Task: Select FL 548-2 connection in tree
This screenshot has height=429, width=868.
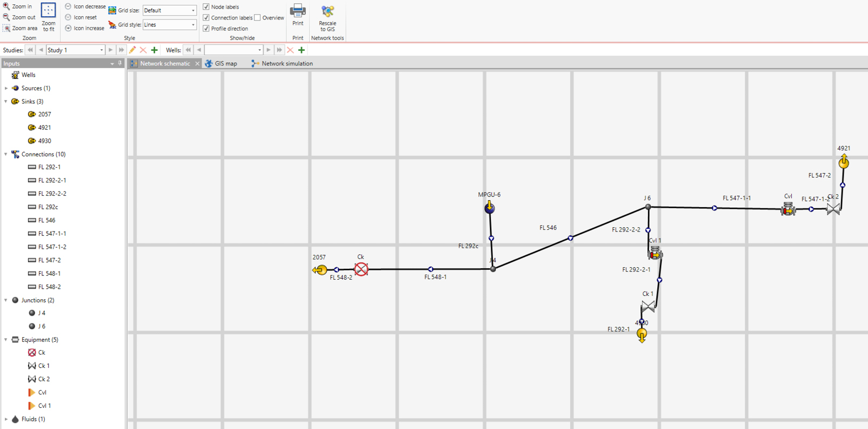Action: tap(44, 287)
